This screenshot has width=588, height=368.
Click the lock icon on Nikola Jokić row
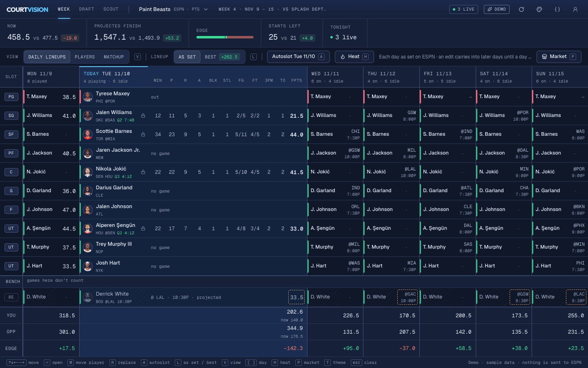pos(143,172)
